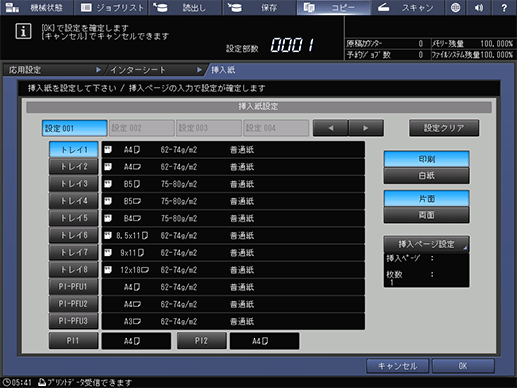Choose 印刷 print mode for insert
The height and width of the screenshot is (388, 517).
click(x=427, y=159)
